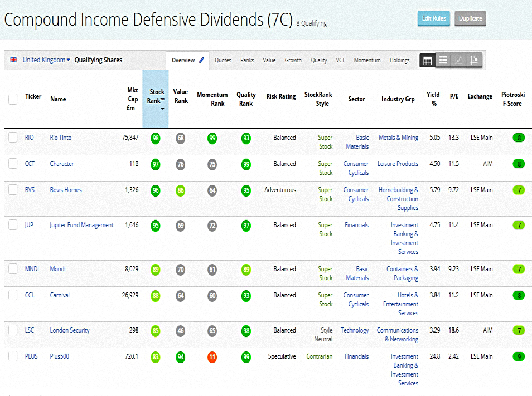Tick the checkbox for CCT row
Viewport: 532px width, 396px height.
(13, 164)
